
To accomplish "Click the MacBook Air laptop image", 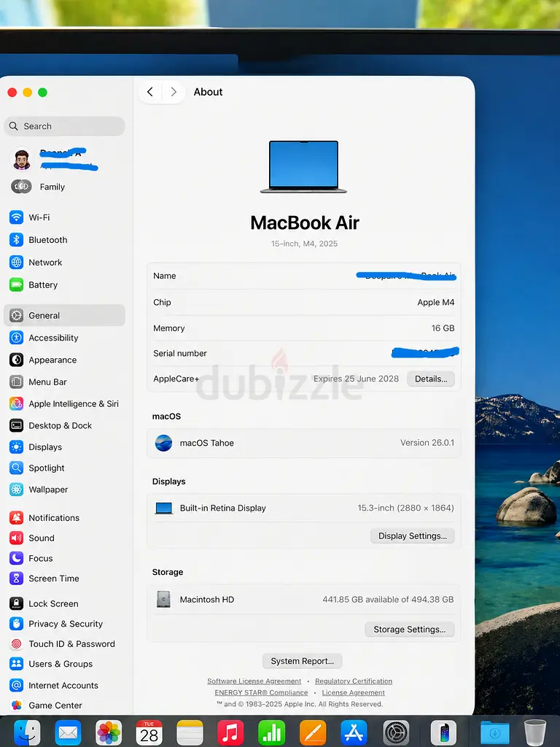I will click(x=303, y=167).
